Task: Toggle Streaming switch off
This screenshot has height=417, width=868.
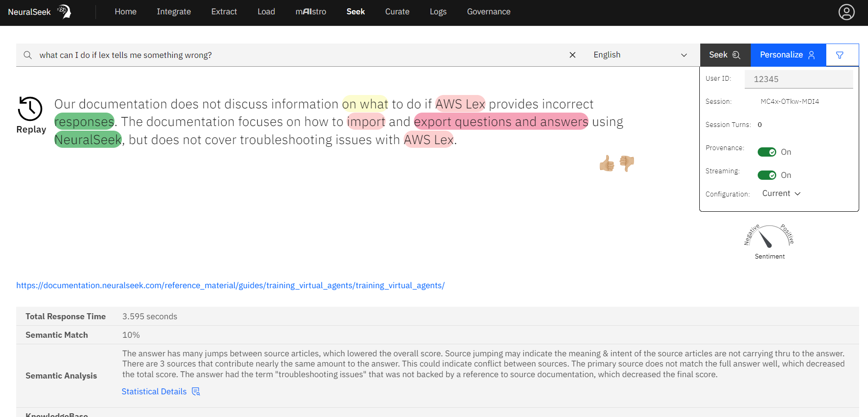Action: tap(767, 175)
